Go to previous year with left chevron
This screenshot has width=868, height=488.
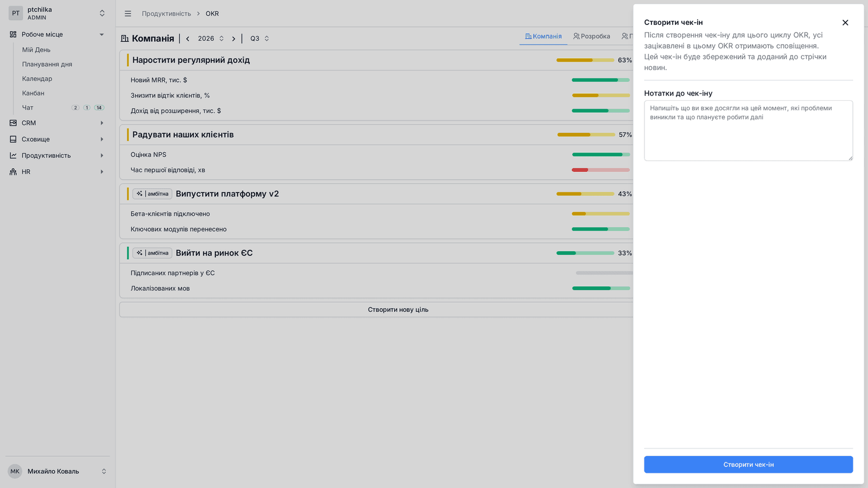[188, 38]
